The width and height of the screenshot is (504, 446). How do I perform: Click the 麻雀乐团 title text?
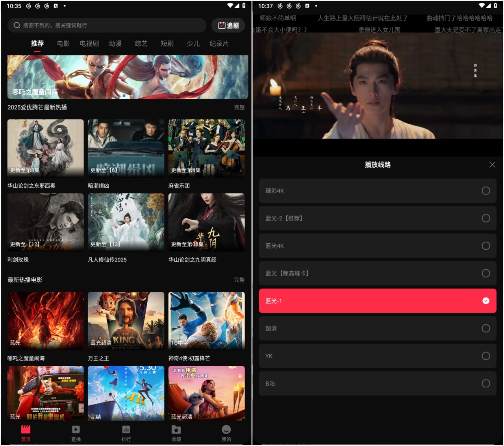[x=179, y=185]
